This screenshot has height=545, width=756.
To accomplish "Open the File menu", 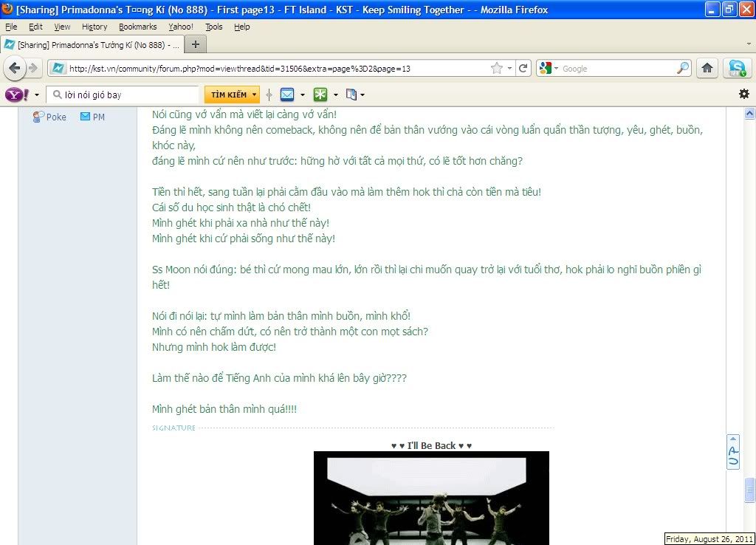I will click(x=11, y=27).
